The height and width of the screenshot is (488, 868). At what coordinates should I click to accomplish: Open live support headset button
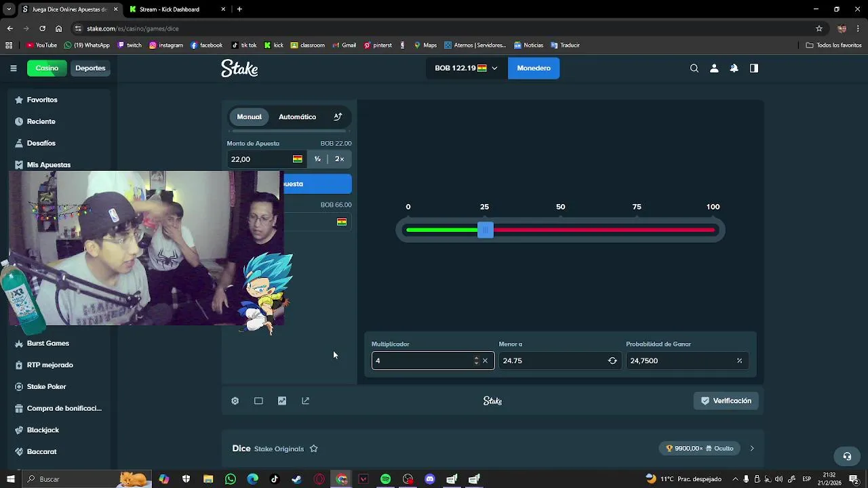click(x=846, y=456)
